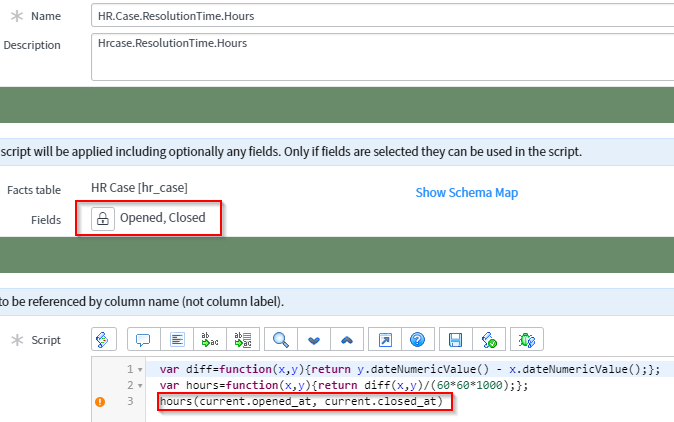The height and width of the screenshot is (422, 674).
Task: Click the replace all icon
Action: [243, 339]
